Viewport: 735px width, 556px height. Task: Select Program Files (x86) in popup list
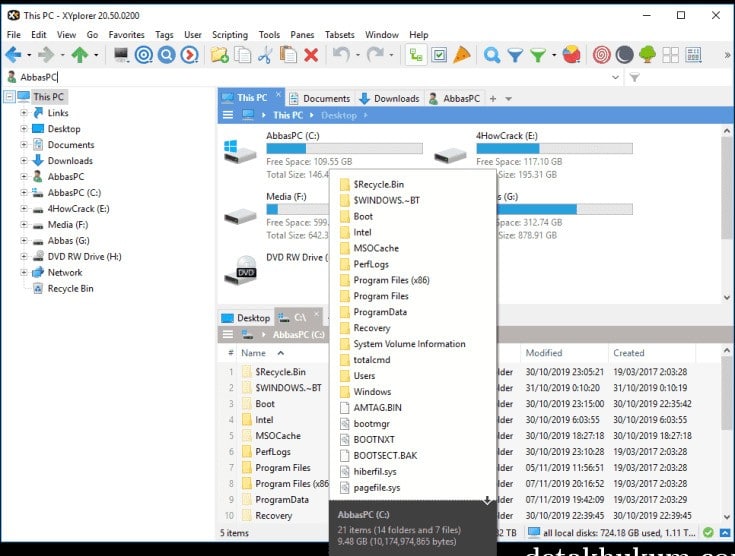tap(390, 280)
